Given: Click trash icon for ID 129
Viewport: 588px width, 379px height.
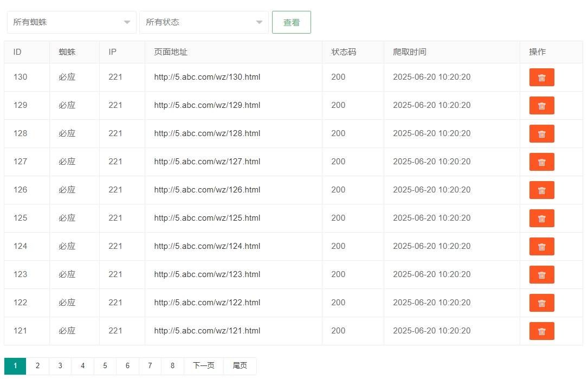Looking at the screenshot, I should [x=541, y=106].
